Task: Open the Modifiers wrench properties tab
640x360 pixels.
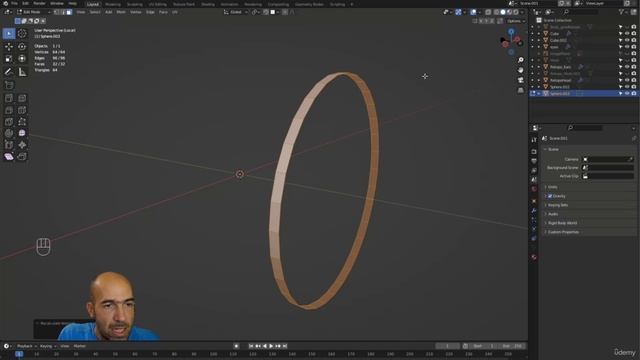Action: click(534, 211)
